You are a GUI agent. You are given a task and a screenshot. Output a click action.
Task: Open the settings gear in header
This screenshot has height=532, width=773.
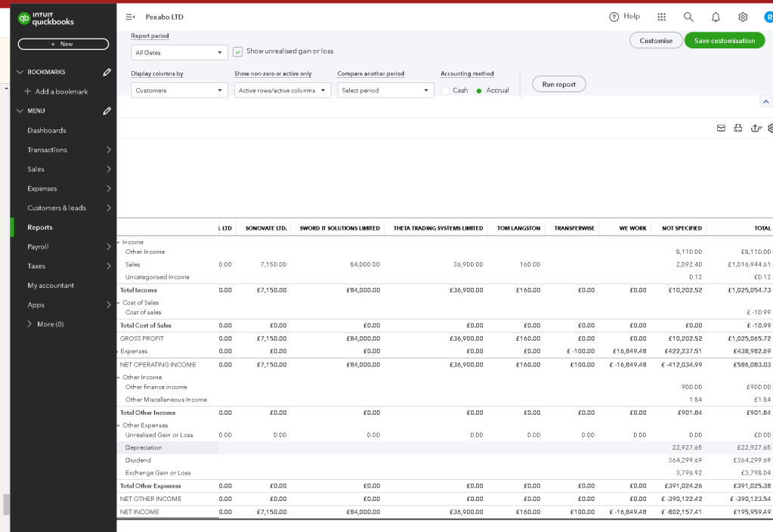743,17
